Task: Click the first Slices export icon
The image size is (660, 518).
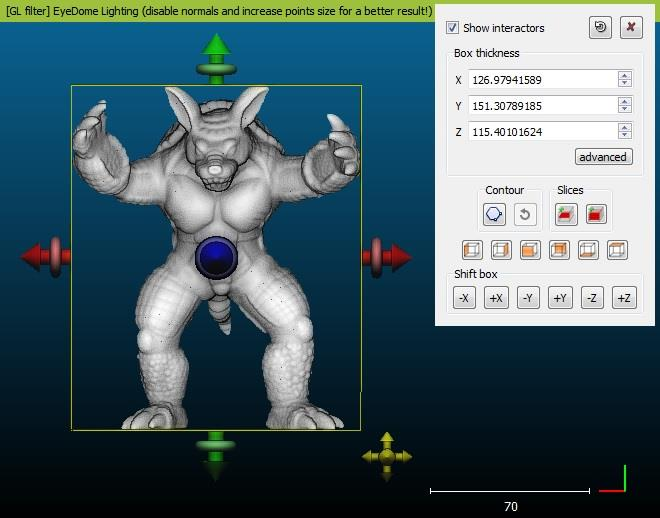Action: 566,214
